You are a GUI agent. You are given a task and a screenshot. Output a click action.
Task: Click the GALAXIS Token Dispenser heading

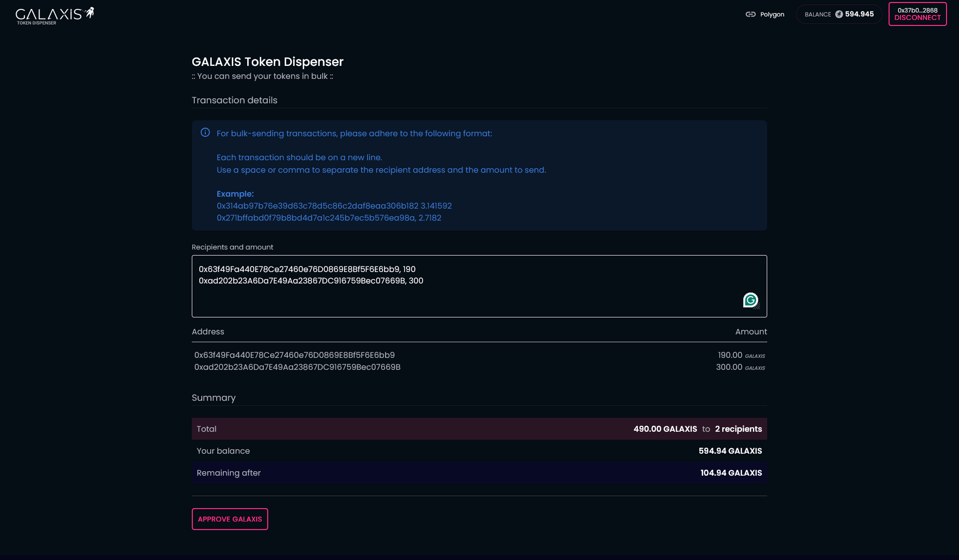[x=267, y=62]
